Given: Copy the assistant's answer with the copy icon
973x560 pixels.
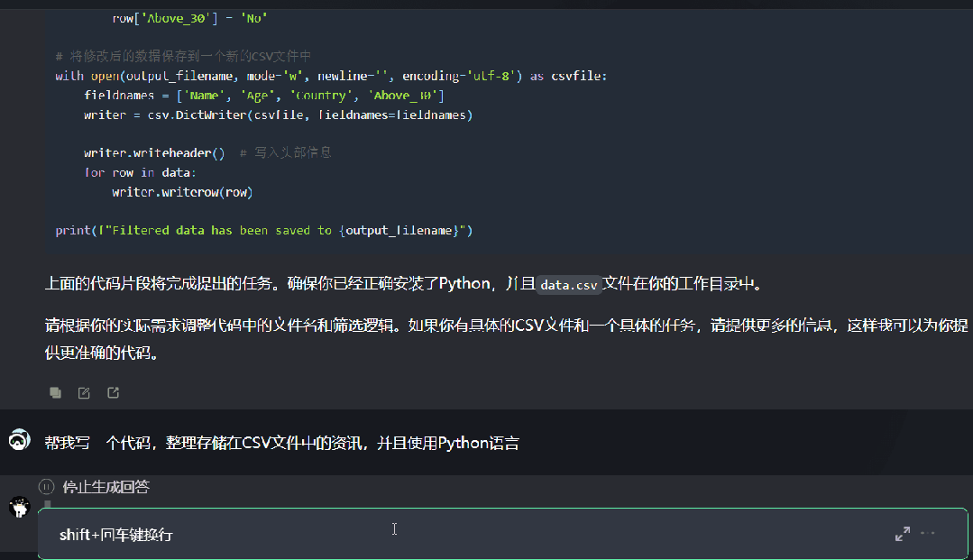Looking at the screenshot, I should coord(55,392).
